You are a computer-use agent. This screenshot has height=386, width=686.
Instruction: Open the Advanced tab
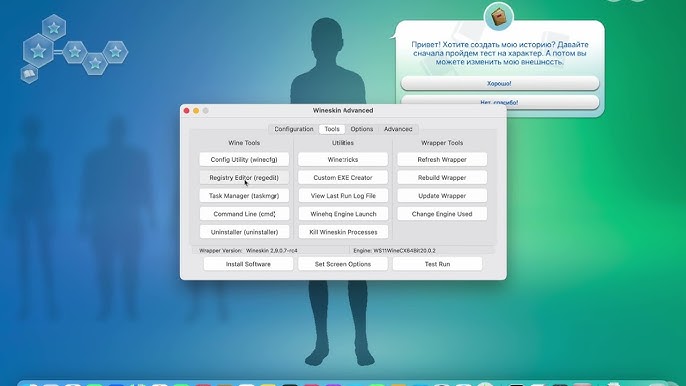(x=398, y=129)
